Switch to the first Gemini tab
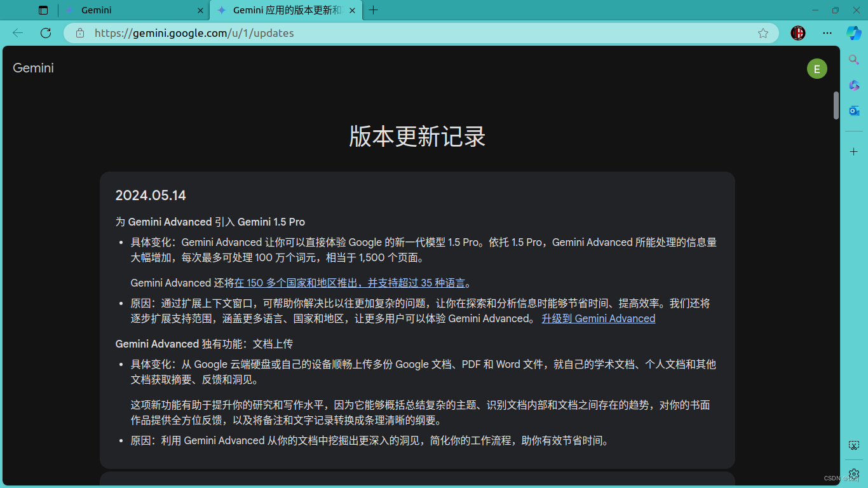The height and width of the screenshot is (488, 868). [135, 10]
